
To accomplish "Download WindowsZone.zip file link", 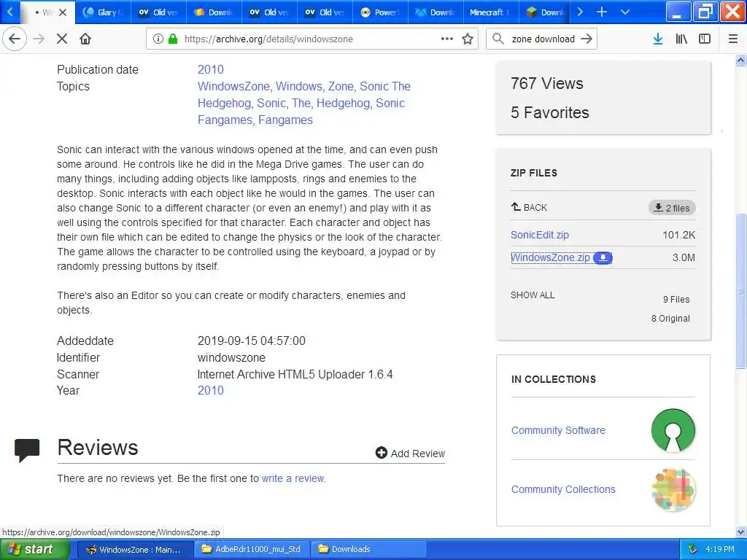I will [550, 257].
